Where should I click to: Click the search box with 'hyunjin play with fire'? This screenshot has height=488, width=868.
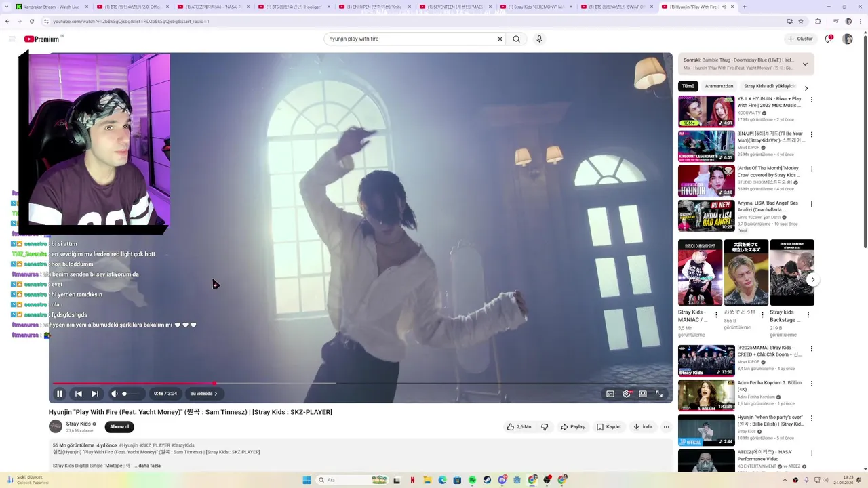click(x=411, y=39)
